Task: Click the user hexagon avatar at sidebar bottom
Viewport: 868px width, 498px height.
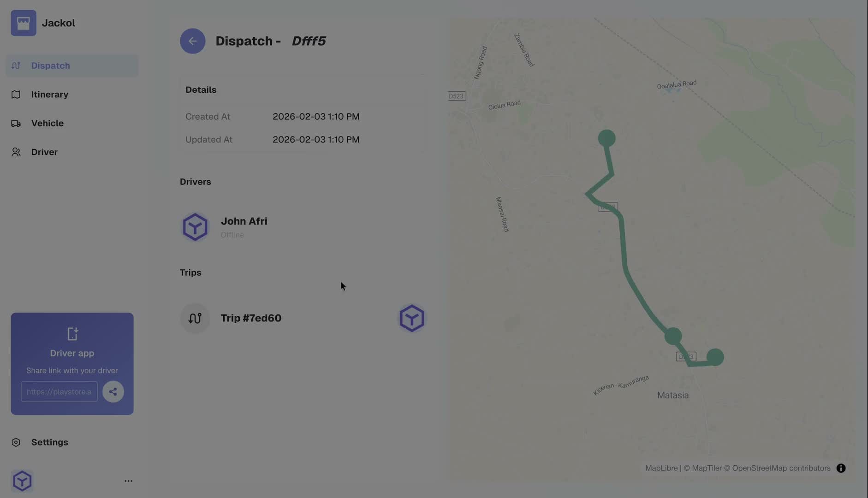Action: (22, 481)
